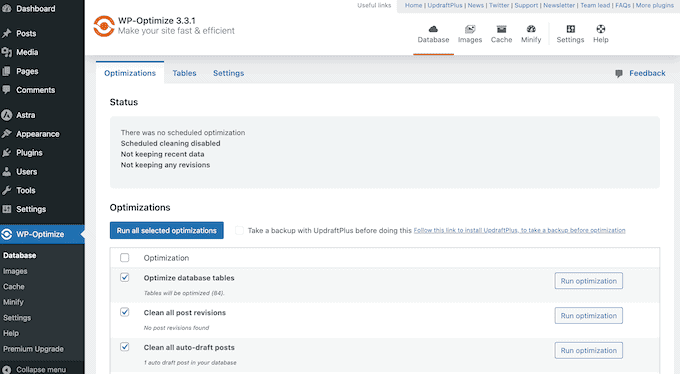Viewport: 680px width, 374px height.
Task: Open the FAQs useful link
Action: (x=623, y=5)
